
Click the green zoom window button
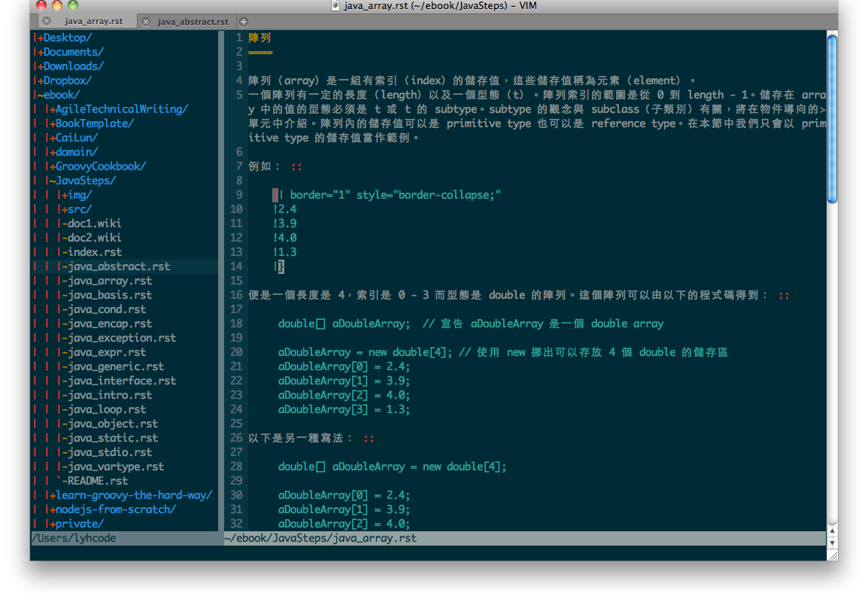click(72, 5)
